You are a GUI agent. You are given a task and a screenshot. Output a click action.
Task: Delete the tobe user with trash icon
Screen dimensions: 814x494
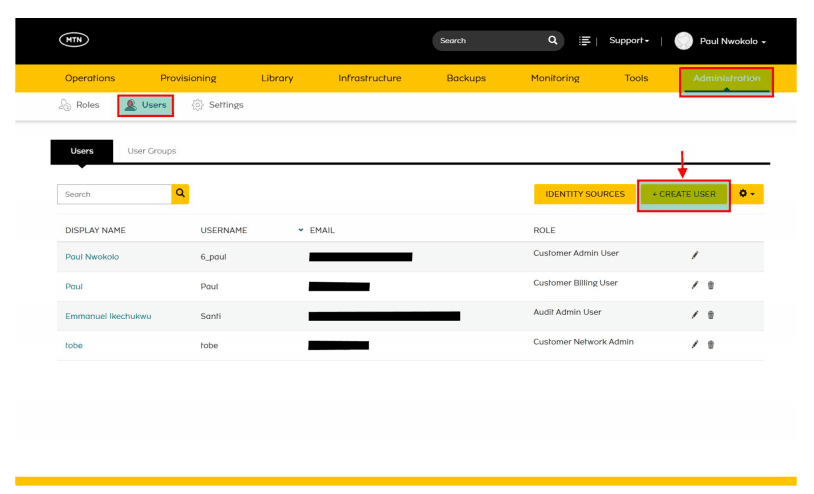coord(711,345)
